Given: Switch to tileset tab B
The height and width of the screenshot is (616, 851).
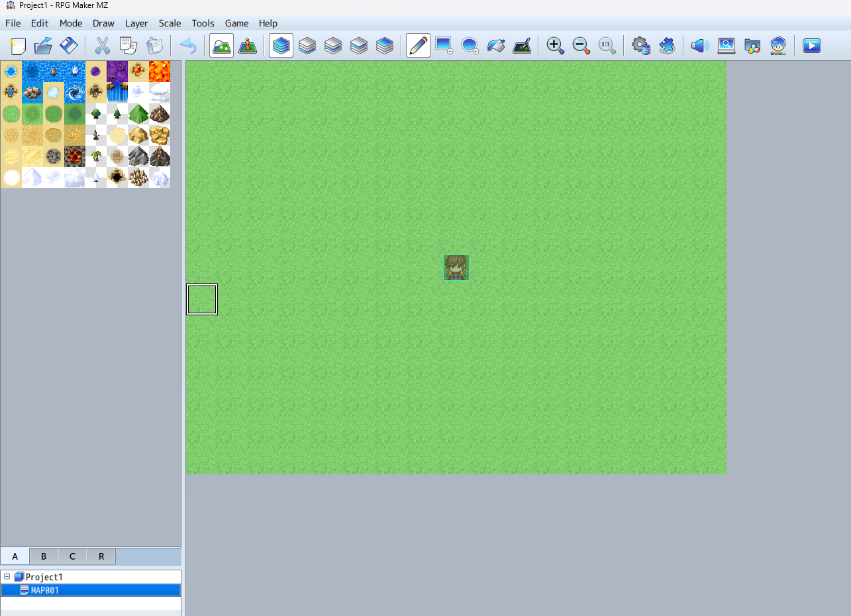Looking at the screenshot, I should click(44, 556).
